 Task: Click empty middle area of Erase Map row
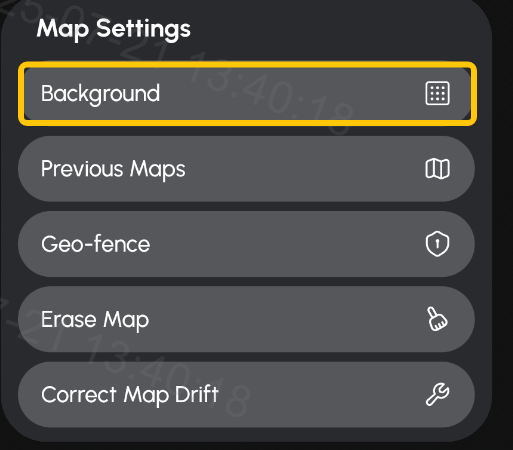tap(287, 319)
